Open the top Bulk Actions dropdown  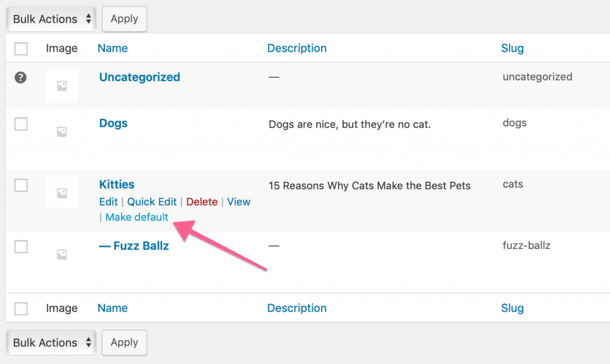click(x=51, y=19)
